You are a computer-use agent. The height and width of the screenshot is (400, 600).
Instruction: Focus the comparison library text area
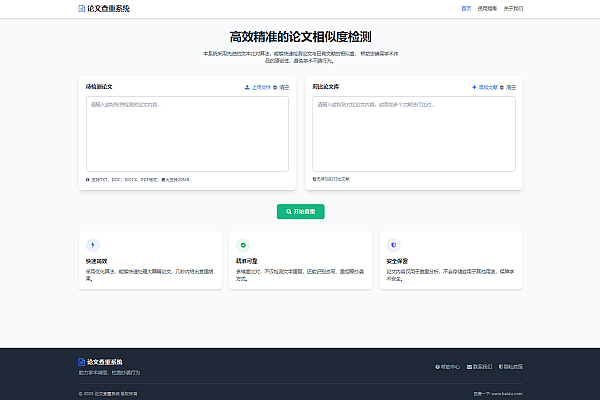point(414,134)
